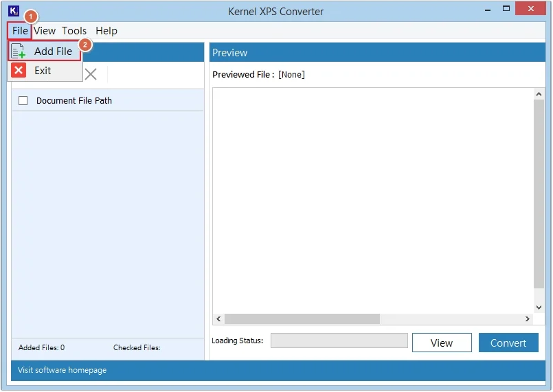Viewport: 553px width, 392px height.
Task: Click the red Exit X icon
Action: pos(19,70)
